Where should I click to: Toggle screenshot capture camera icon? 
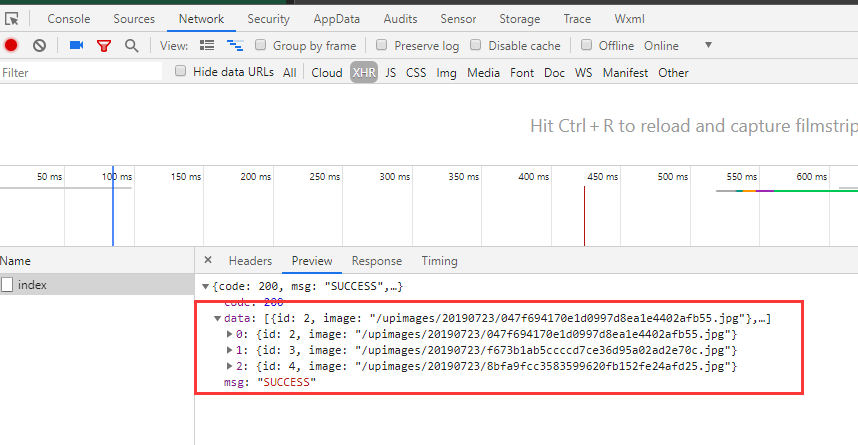76,45
